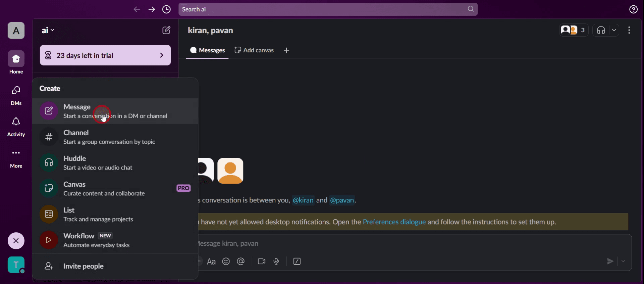Record an audio clip with microphone
Image resolution: width=644 pixels, height=284 pixels.
coord(276,262)
